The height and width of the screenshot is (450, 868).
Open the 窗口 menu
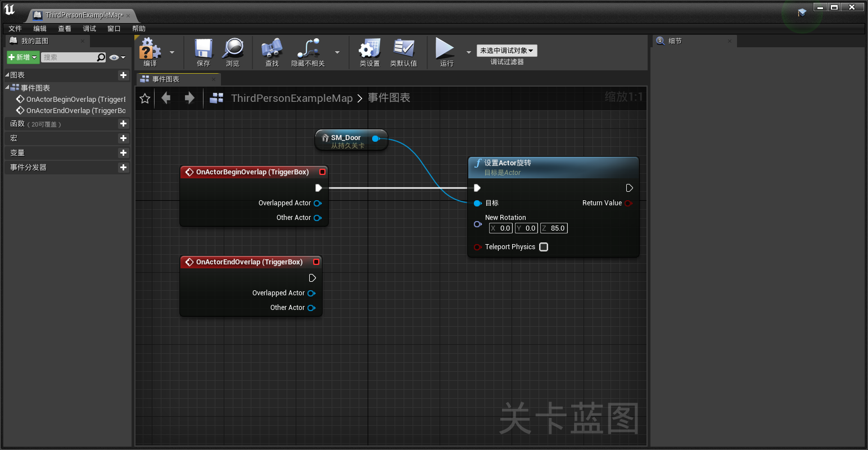click(114, 29)
